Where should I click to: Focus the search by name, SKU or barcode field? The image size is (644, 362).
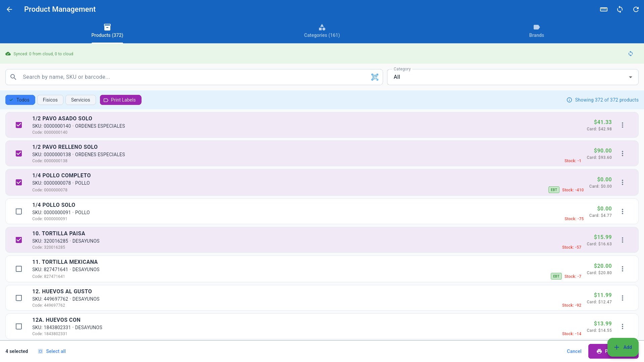pos(194,77)
